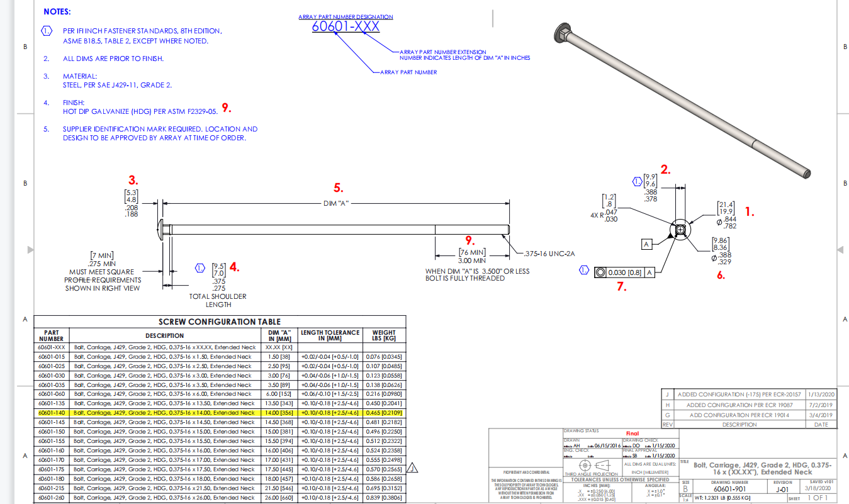Click the hexagon flag next to concentricity frame
This screenshot has height=504, width=849.
pos(585,271)
